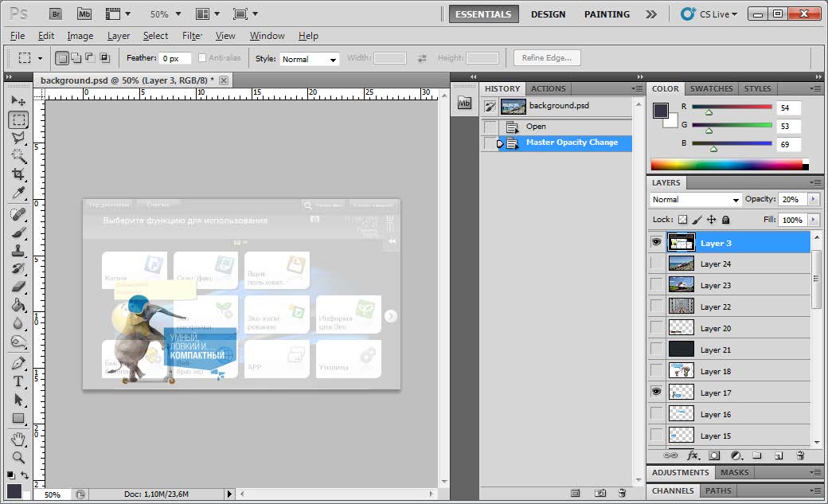Viewport: 828px width, 504px height.
Task: Open the Image menu
Action: tap(80, 36)
